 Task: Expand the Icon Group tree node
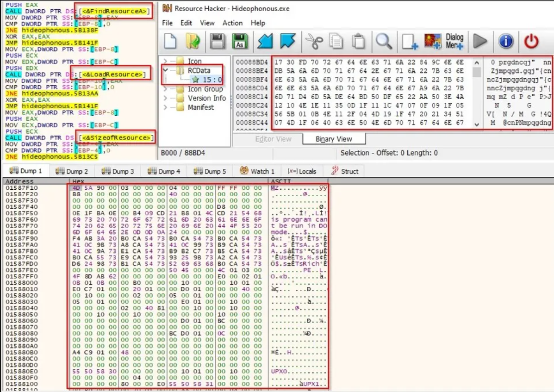pos(165,89)
